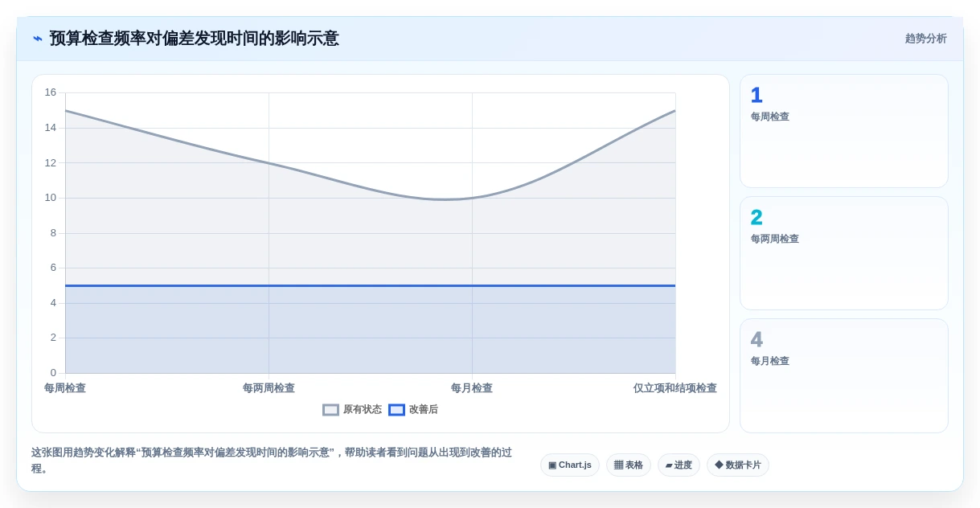This screenshot has width=980, height=508.
Task: Click the number 4 in third card
Action: click(x=757, y=340)
